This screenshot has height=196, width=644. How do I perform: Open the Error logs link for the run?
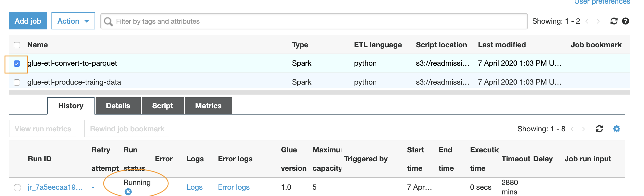pos(234,187)
